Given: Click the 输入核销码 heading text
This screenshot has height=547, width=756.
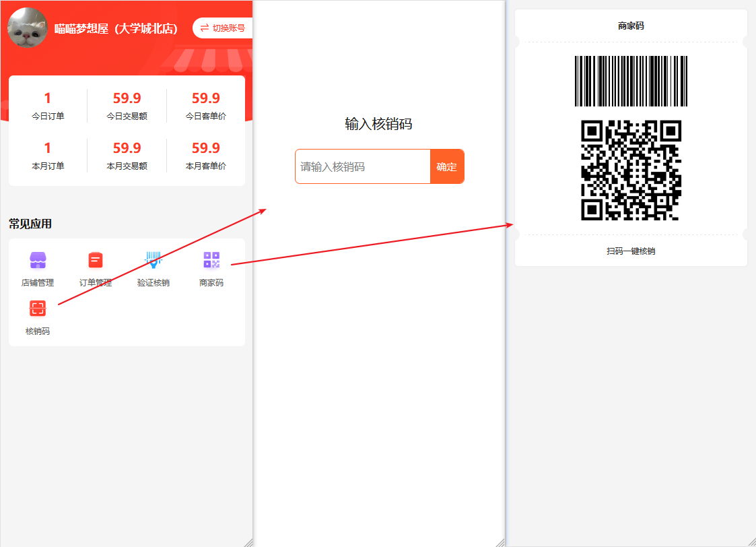Looking at the screenshot, I should [x=378, y=124].
